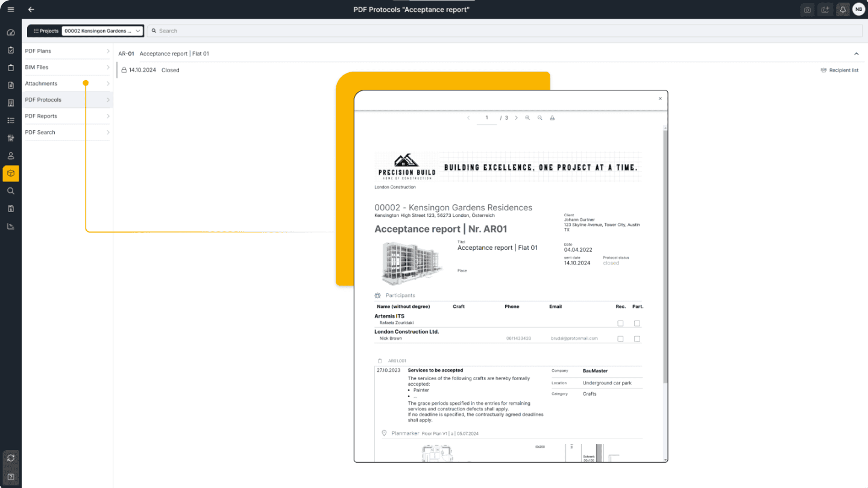This screenshot has width=868, height=488.
Task: Click the camera screenshot icon in the header
Action: coord(807,10)
